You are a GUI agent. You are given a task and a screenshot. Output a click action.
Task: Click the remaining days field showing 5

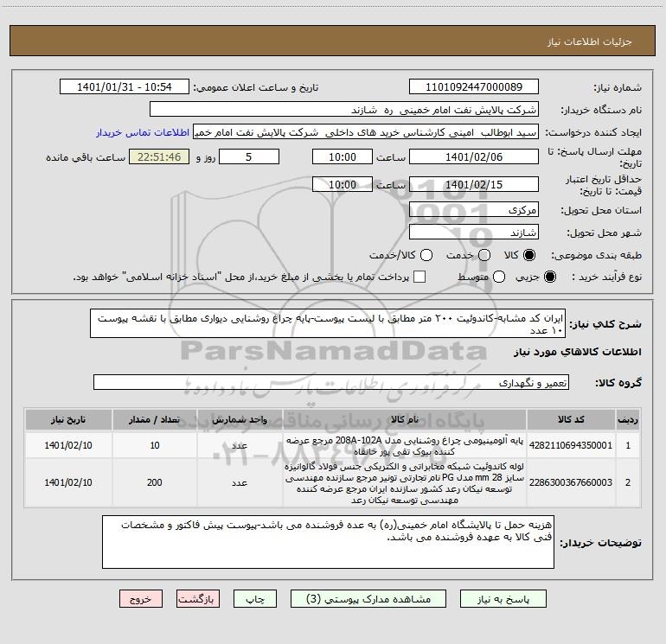coord(249,156)
